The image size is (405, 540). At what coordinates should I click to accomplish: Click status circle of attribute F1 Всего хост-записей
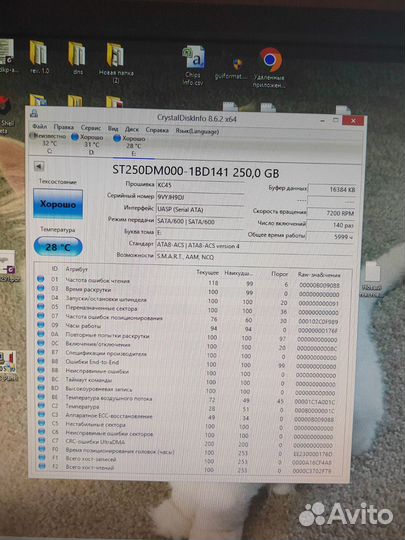click(42, 457)
